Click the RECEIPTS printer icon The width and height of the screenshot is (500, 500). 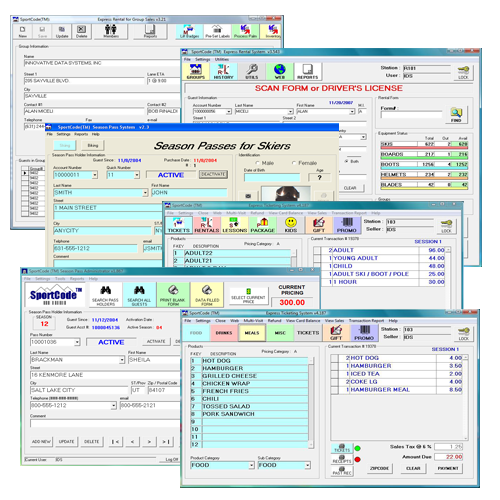point(342,459)
